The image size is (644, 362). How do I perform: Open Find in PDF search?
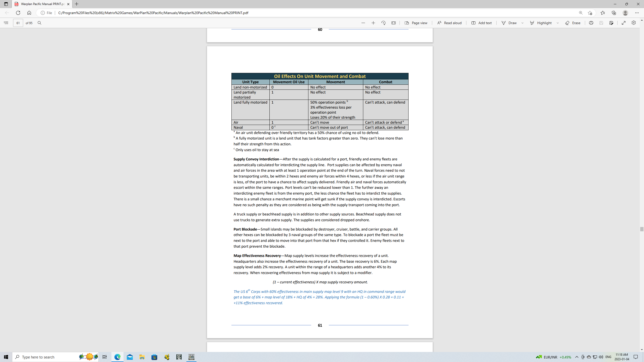[39, 23]
